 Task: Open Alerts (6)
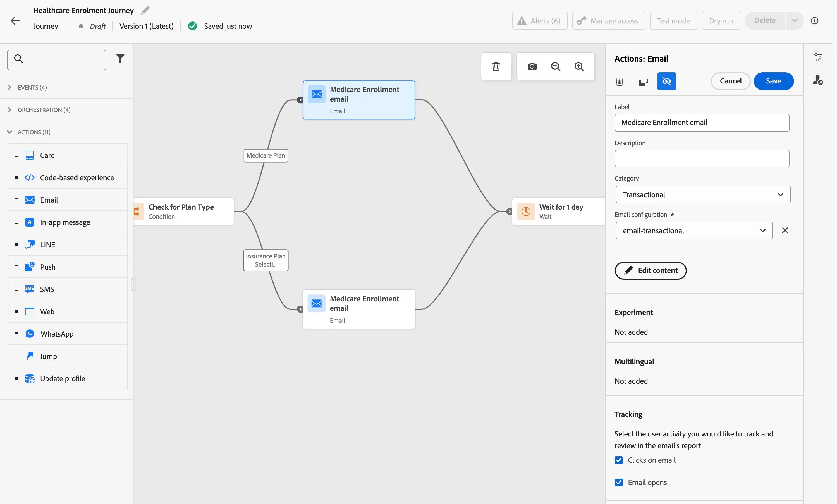point(540,21)
